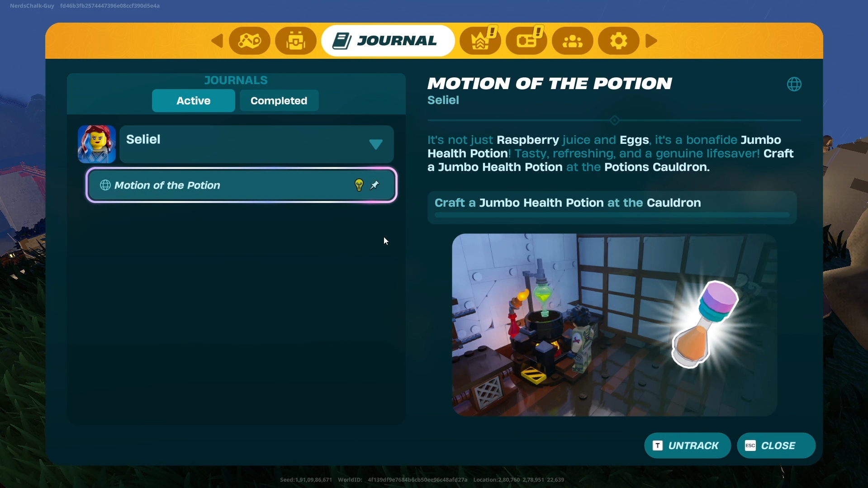Screen dimensions: 868x488
Task: Select the Active journals tab
Action: coord(193,101)
